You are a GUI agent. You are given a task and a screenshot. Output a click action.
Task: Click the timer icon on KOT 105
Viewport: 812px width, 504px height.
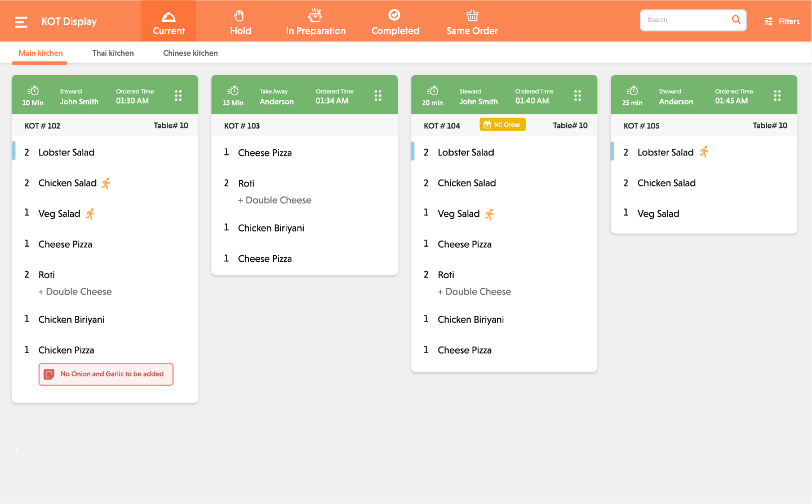tap(632, 91)
